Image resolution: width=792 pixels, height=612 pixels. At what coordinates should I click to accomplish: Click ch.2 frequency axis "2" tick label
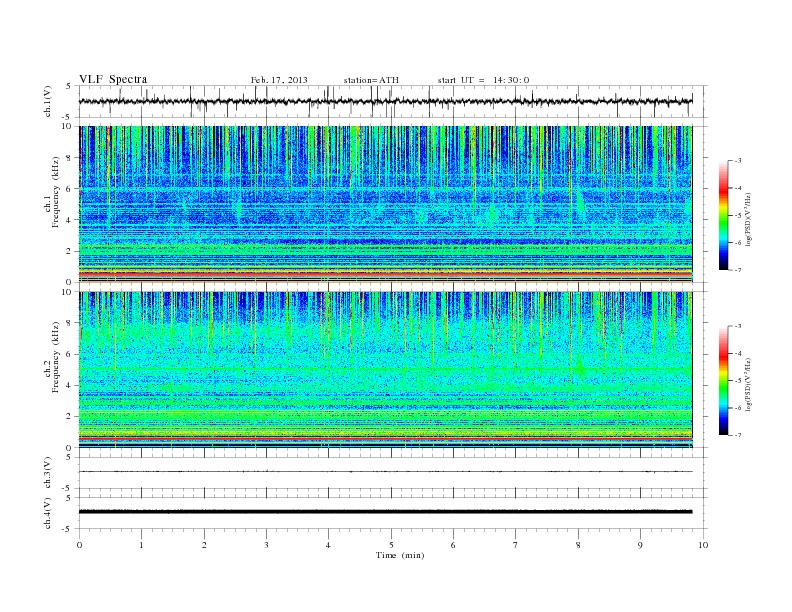[69, 417]
